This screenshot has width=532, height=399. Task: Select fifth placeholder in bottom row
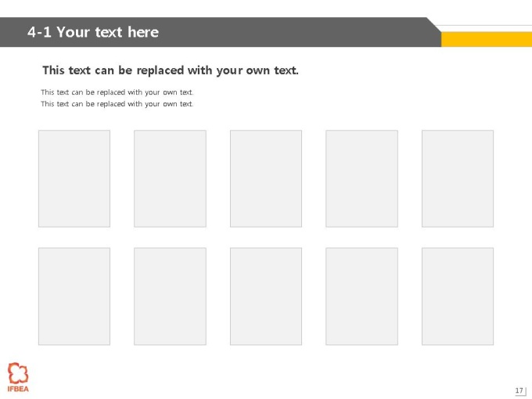click(458, 297)
